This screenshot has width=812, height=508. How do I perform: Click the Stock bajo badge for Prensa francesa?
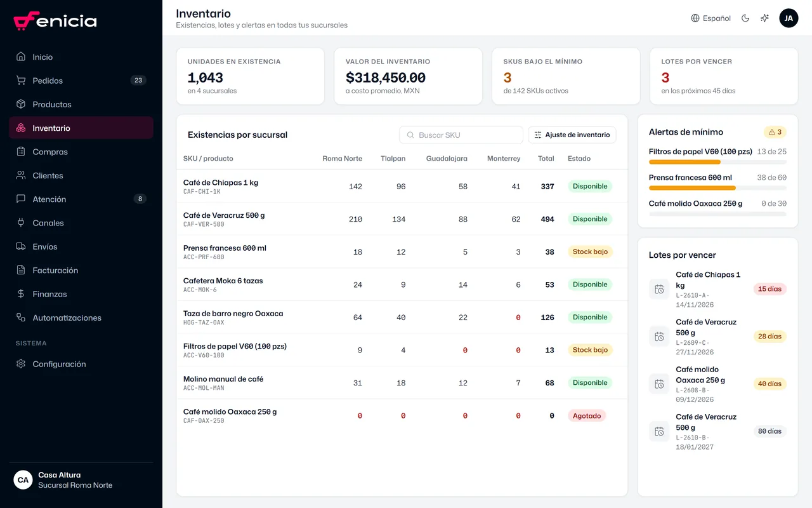tap(590, 251)
